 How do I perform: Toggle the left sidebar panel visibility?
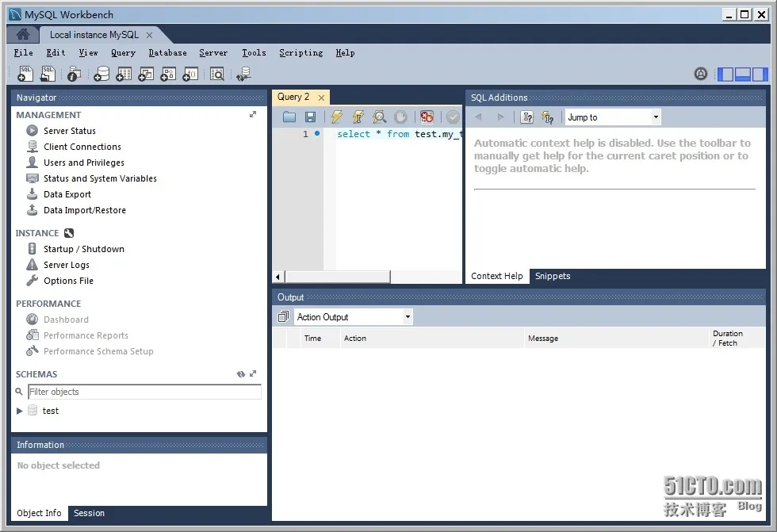725,75
